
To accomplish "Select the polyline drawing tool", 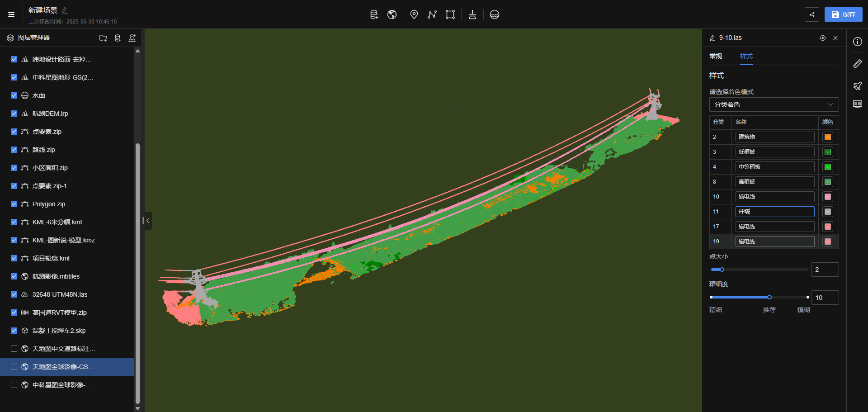I will click(x=432, y=14).
